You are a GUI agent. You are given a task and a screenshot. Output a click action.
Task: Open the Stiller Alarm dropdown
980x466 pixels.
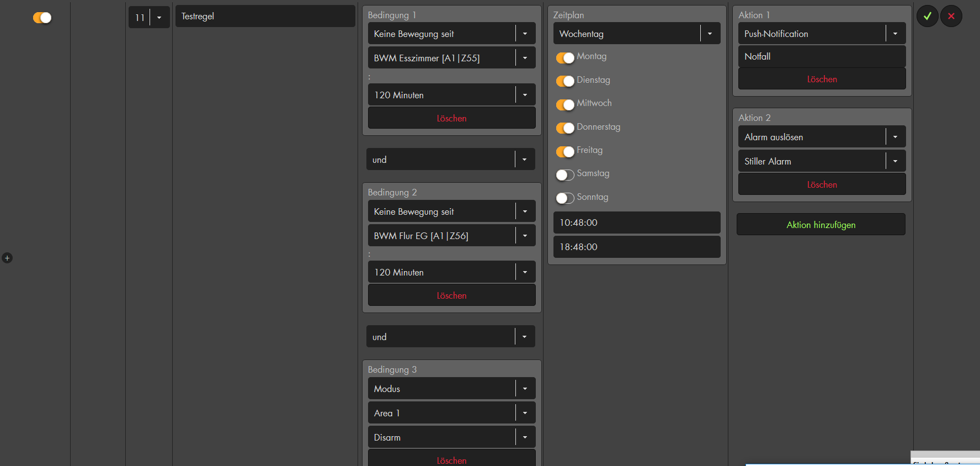(x=822, y=161)
